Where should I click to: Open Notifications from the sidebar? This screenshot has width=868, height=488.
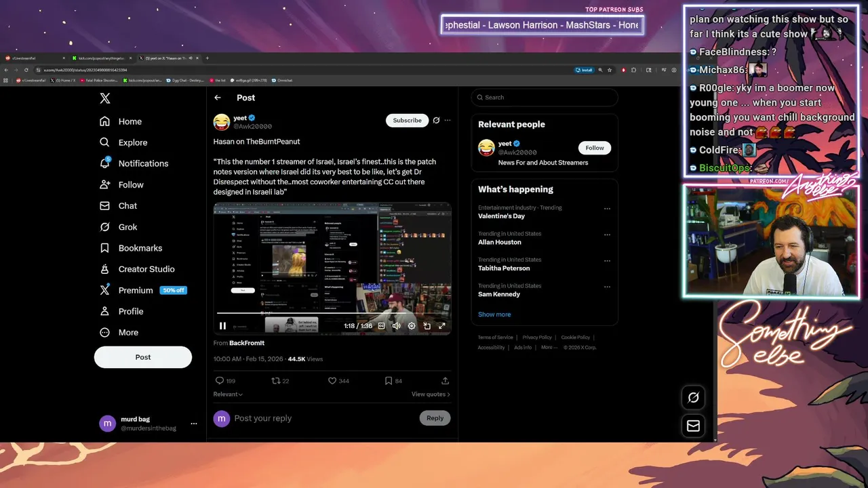pyautogui.click(x=134, y=163)
